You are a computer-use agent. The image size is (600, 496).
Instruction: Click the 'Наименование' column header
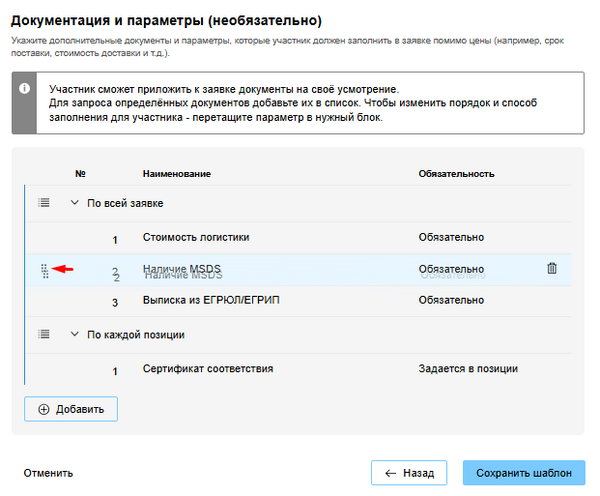[x=176, y=173]
